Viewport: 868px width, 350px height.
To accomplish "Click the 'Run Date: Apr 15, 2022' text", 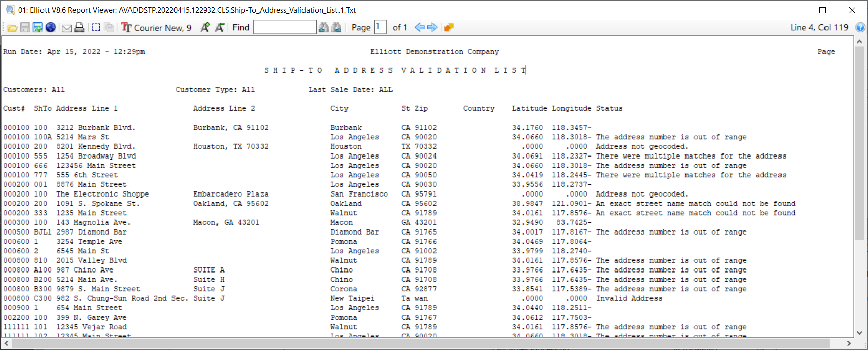I will click(x=52, y=52).
